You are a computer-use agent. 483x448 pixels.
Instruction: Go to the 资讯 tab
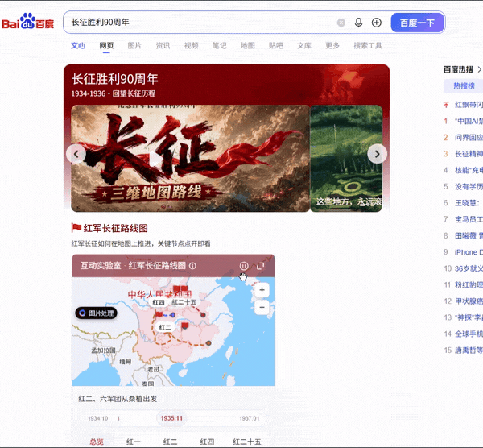pos(163,46)
